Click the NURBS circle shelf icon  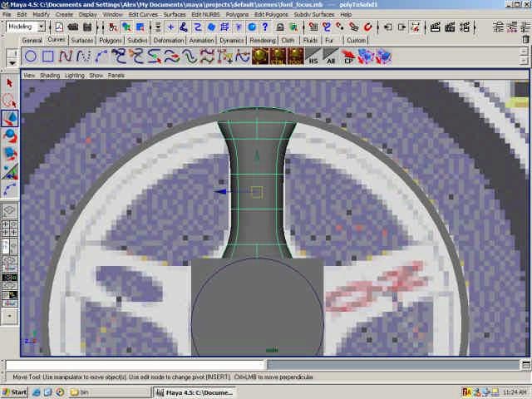tap(30, 57)
